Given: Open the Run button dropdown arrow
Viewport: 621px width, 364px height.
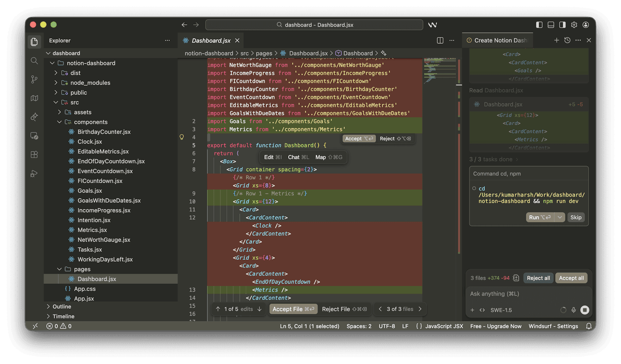Looking at the screenshot, I should (560, 217).
